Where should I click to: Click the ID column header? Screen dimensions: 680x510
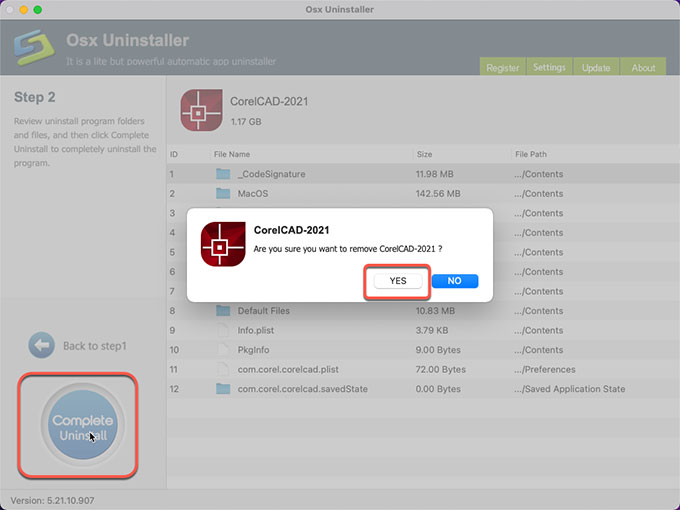point(174,154)
